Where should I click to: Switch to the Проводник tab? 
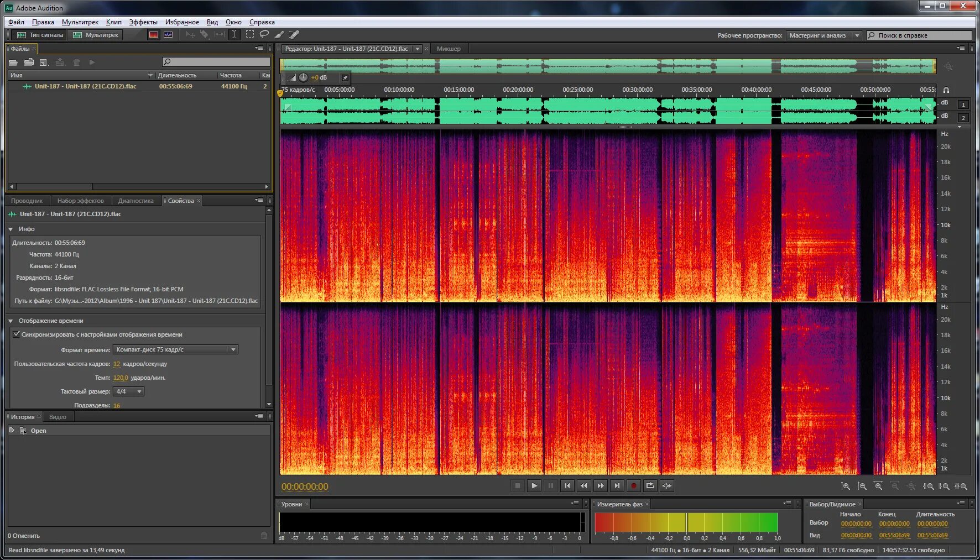point(27,201)
